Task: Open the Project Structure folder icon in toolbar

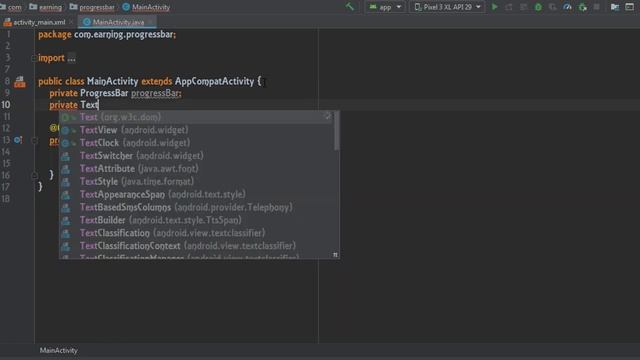Action: 615,7
